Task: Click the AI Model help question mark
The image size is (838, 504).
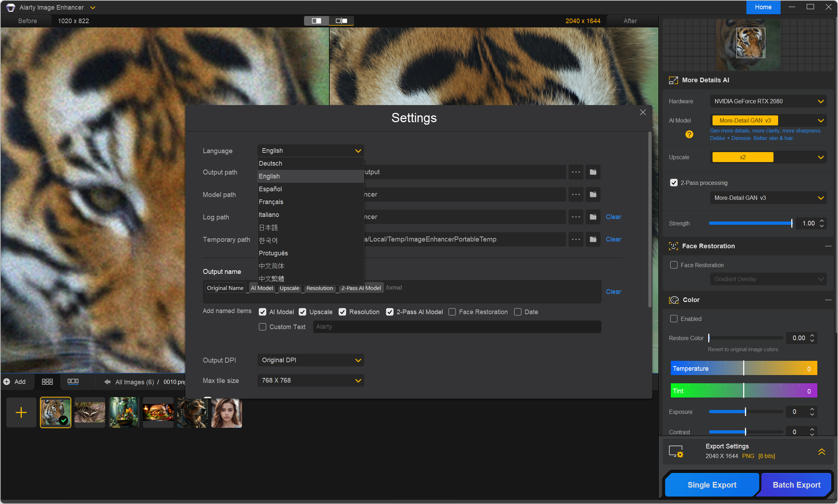Action: [x=689, y=134]
